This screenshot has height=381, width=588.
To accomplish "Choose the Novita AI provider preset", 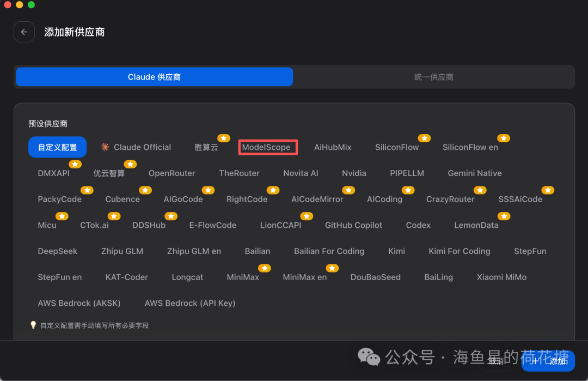I will pos(301,173).
